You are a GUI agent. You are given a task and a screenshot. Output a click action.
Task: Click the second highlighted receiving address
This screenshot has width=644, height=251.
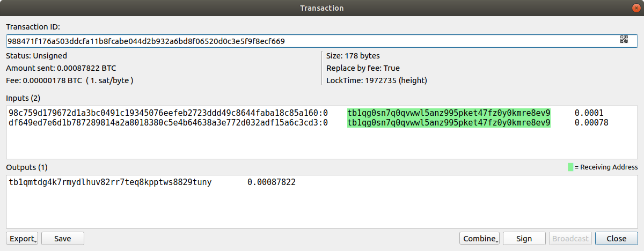(449, 123)
